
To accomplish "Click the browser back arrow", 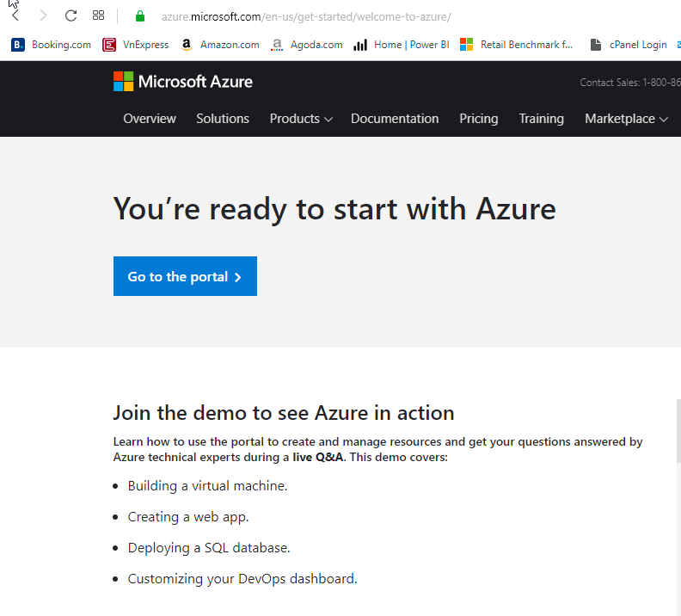I will [x=15, y=16].
